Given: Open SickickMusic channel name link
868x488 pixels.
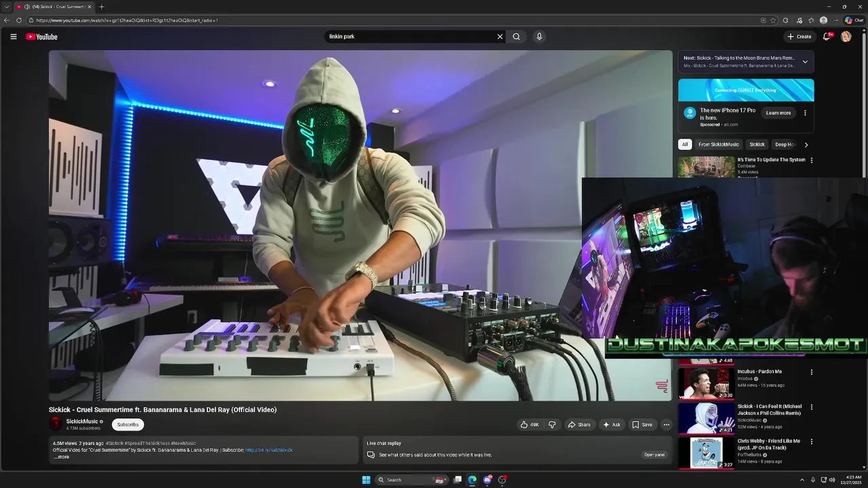Looking at the screenshot, I should 82,422.
